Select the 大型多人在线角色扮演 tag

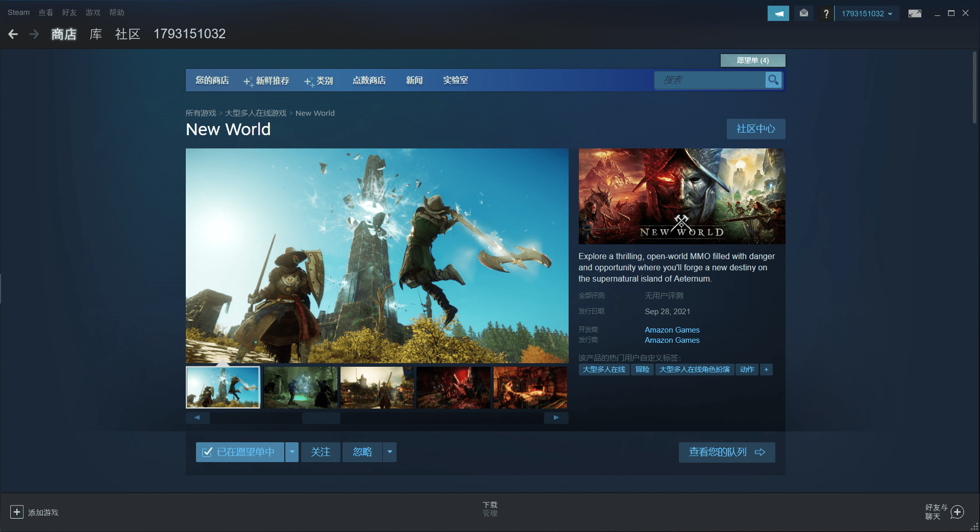point(695,369)
